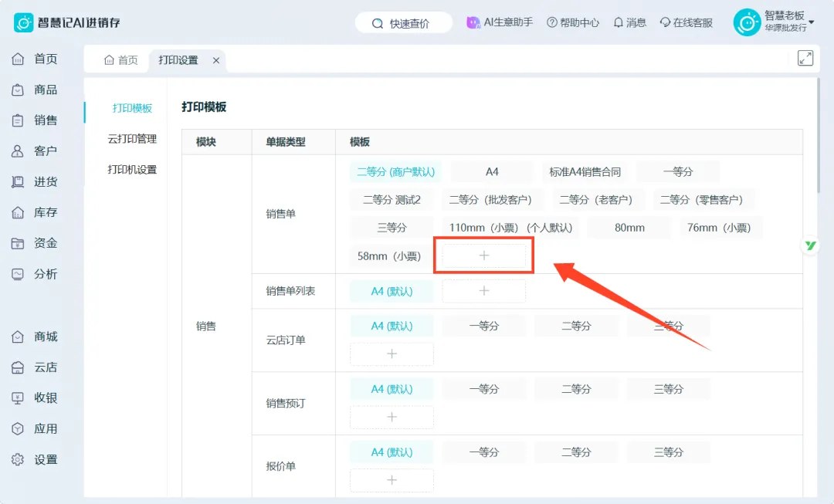
Task: Open 首页 in the left sidebar
Action: 35,59
